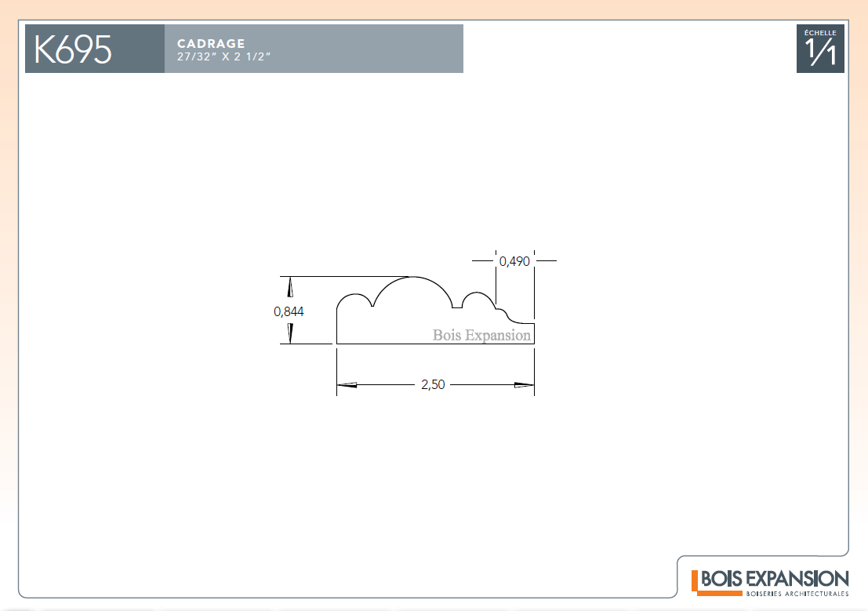The image size is (868, 611).
Task: Click the 2,50 width dimension value
Action: 433,384
